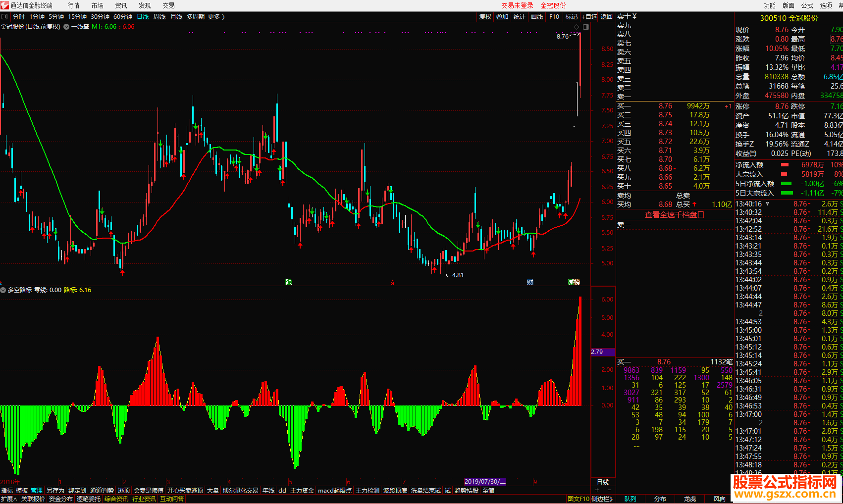843x504 pixels.
Task: Open the 资讯 menu
Action: pos(121,5)
